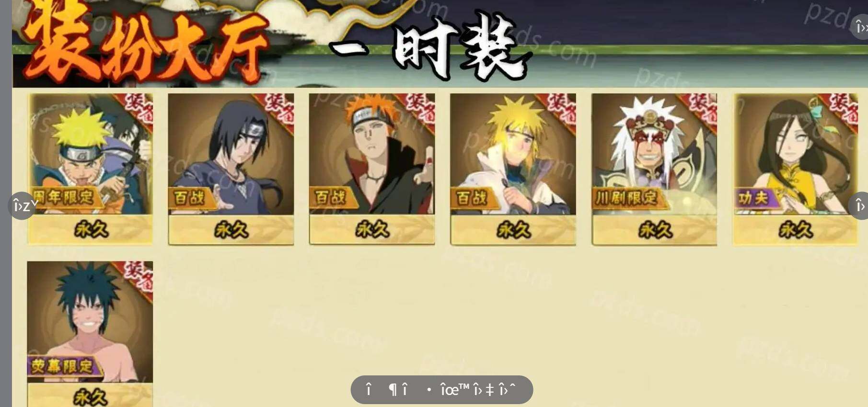Select the 功夫 yellow dress costume card

pyautogui.click(x=795, y=169)
